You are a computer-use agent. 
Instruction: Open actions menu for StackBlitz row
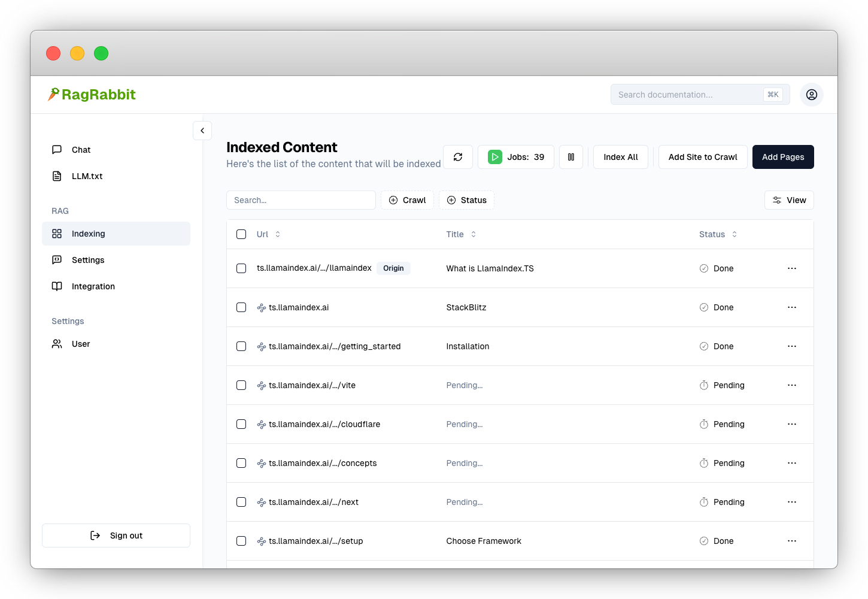(792, 307)
